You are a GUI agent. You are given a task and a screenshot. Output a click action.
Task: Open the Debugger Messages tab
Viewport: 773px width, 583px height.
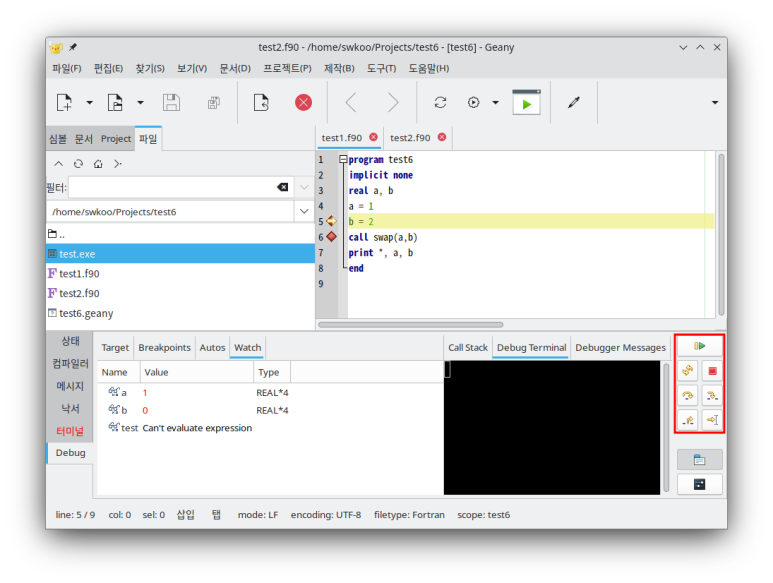[x=620, y=347]
